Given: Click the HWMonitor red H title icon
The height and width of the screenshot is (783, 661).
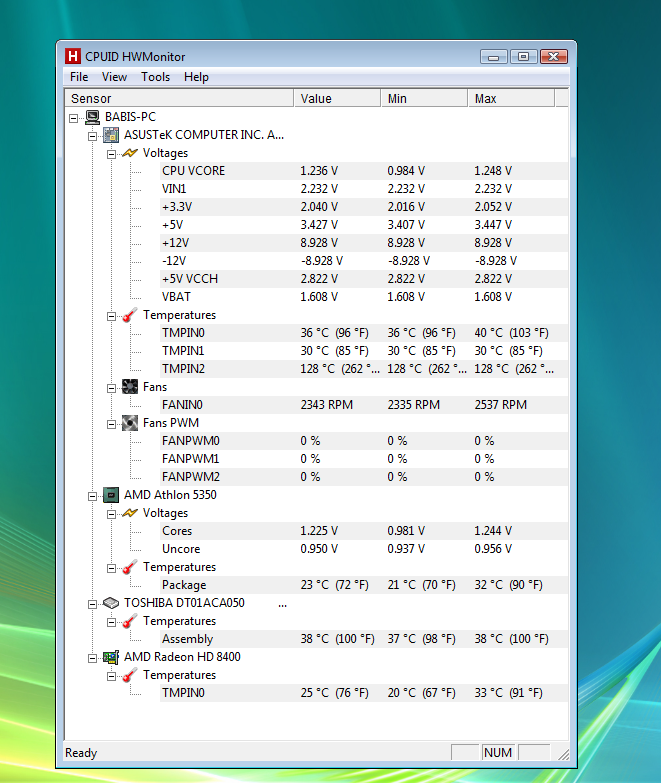Looking at the screenshot, I should (73, 56).
